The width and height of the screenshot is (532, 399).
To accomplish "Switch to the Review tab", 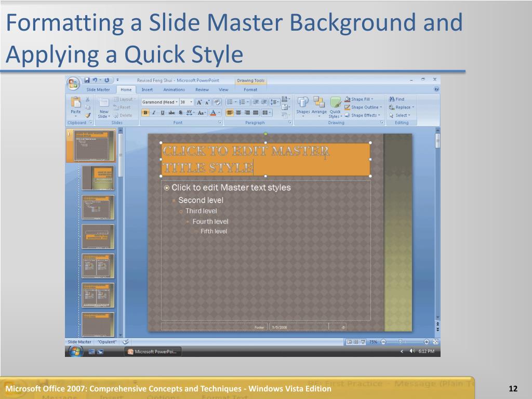I will (202, 89).
